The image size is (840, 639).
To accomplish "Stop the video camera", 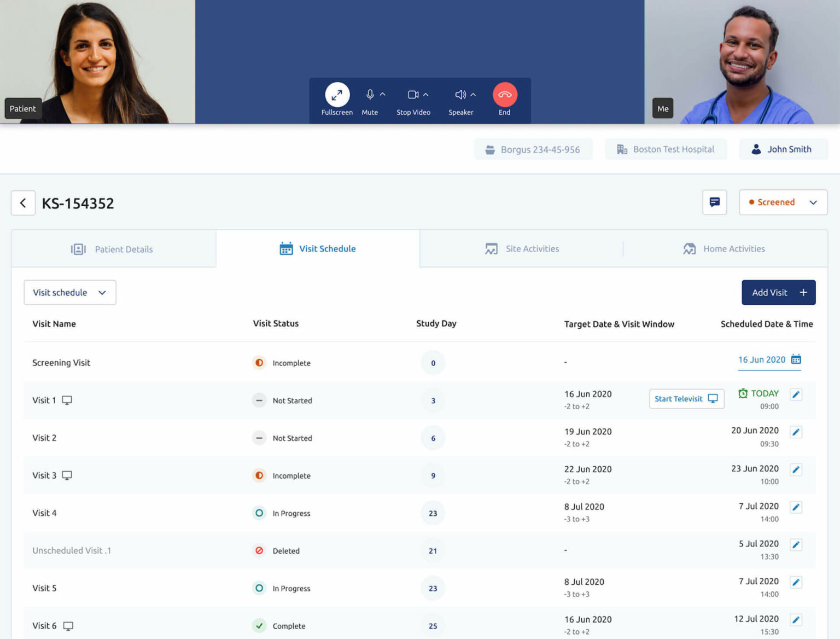I will [413, 95].
